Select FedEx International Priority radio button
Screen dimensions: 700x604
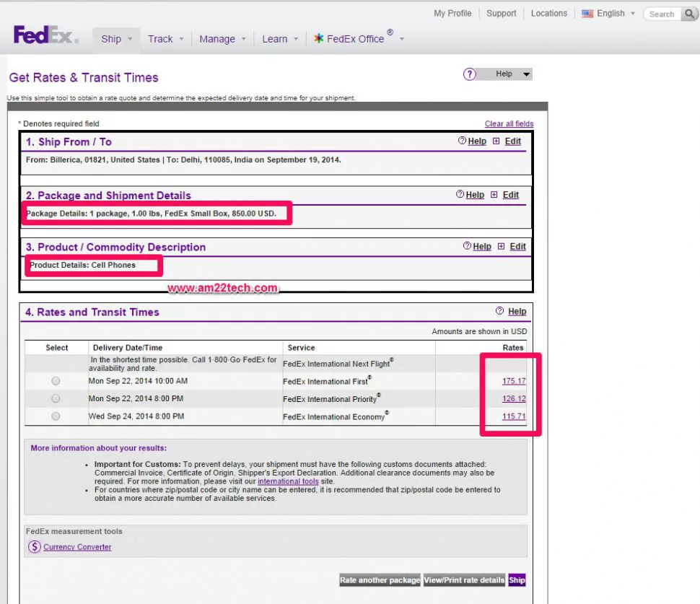click(56, 398)
